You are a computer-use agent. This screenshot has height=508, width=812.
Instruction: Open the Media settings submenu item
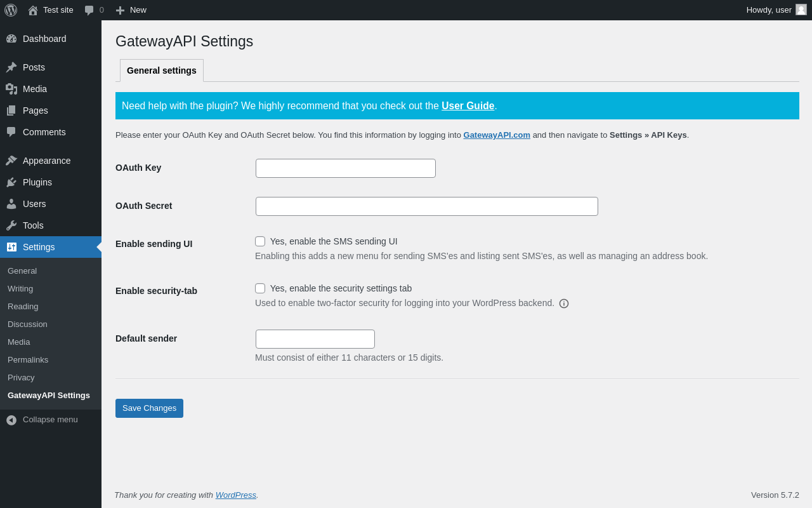click(51, 342)
